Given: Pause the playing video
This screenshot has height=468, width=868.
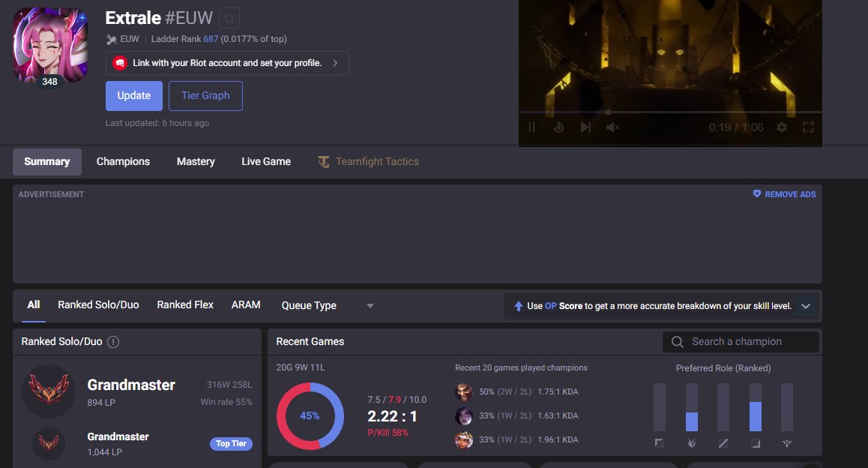Looking at the screenshot, I should (532, 127).
